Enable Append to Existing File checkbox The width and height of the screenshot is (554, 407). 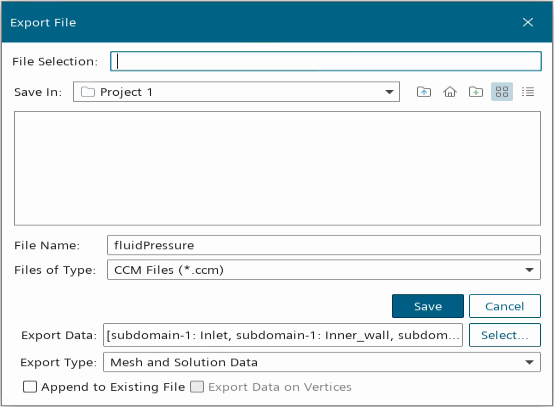30,387
